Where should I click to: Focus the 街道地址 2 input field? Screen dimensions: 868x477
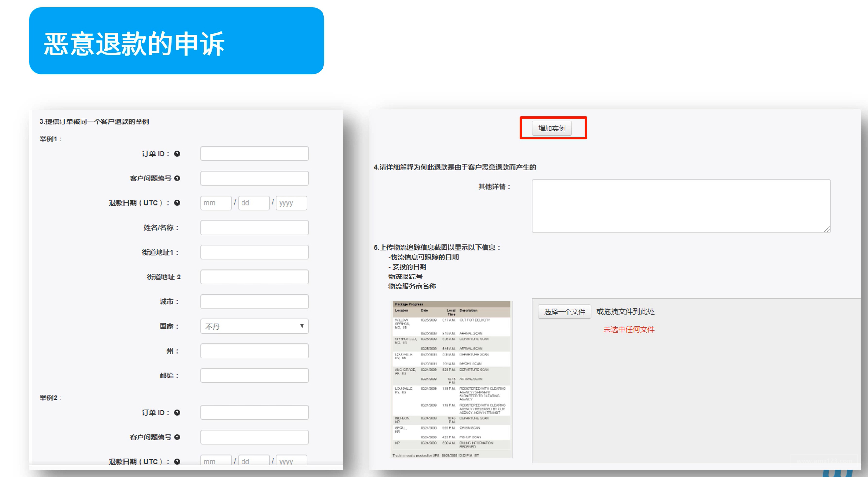pyautogui.click(x=254, y=277)
